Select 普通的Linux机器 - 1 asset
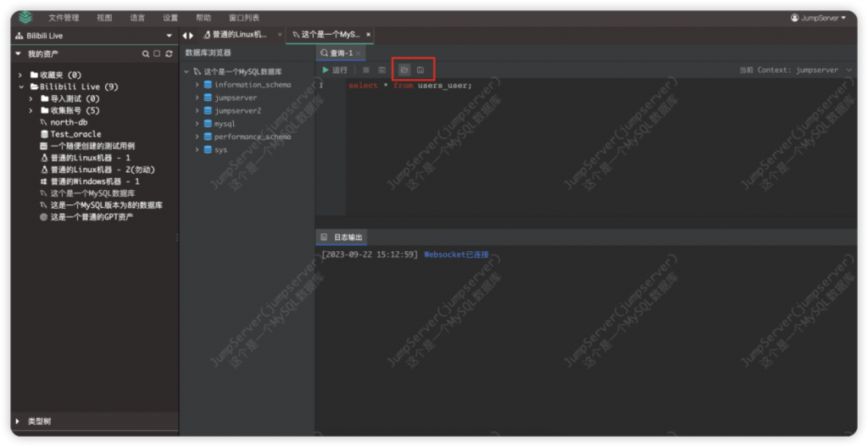The image size is (868, 447). point(90,158)
